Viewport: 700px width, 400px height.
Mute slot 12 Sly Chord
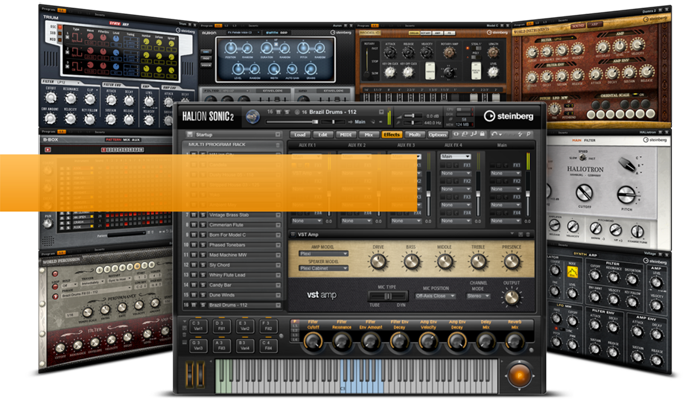pyautogui.click(x=194, y=265)
